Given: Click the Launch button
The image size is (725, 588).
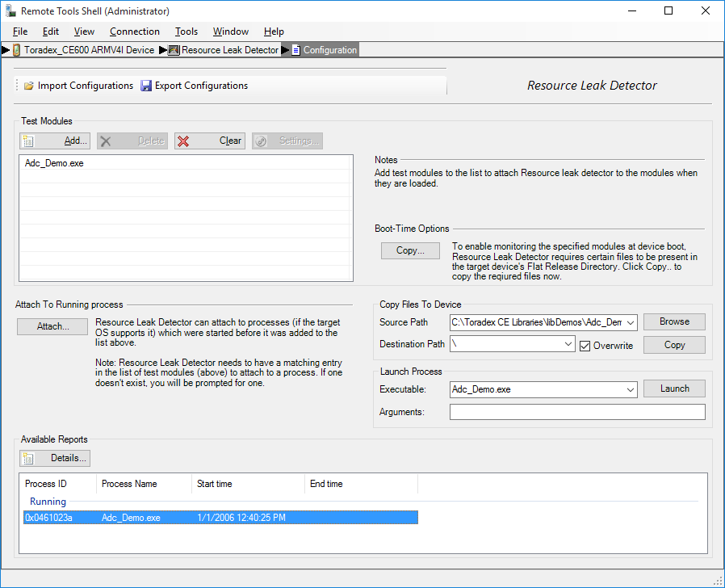Looking at the screenshot, I should pos(674,388).
